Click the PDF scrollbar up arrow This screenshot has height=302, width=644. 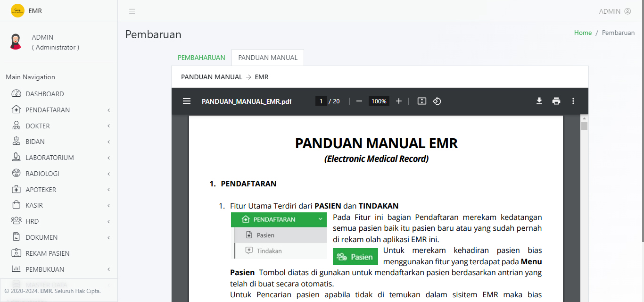point(585,118)
